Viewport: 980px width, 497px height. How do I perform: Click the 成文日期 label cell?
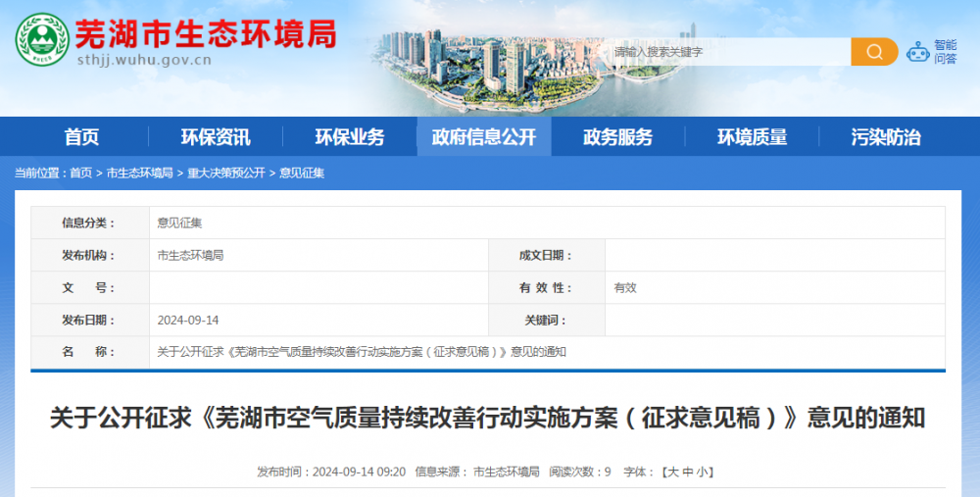pos(546,256)
